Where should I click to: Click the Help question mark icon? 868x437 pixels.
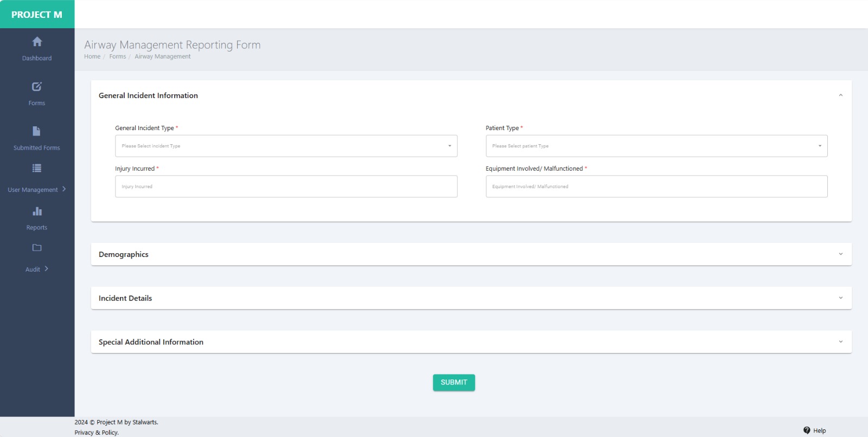pos(807,430)
